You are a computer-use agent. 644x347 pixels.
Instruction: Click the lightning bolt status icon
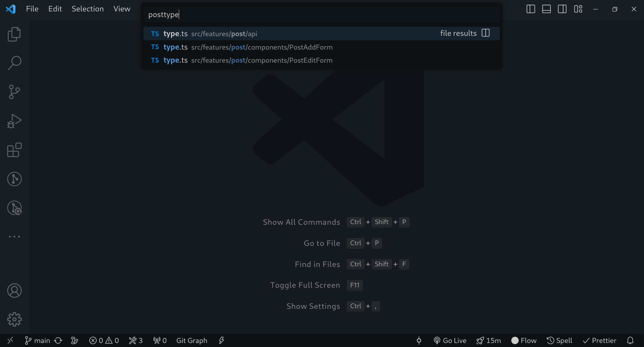point(221,341)
